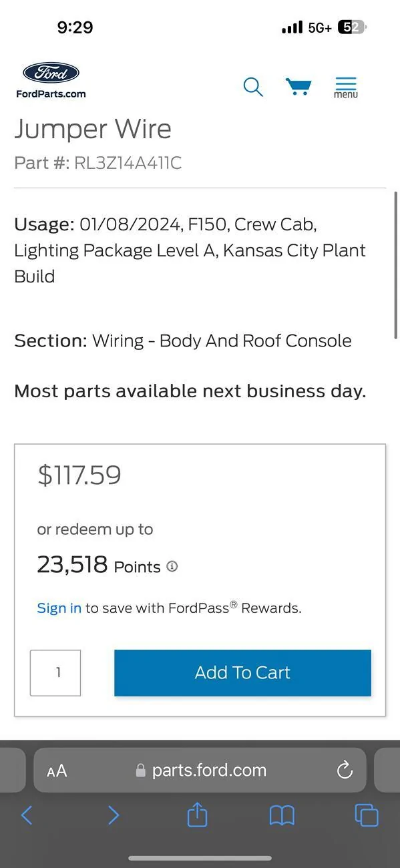
Task: Go to FordParts.com home page
Action: click(50, 94)
